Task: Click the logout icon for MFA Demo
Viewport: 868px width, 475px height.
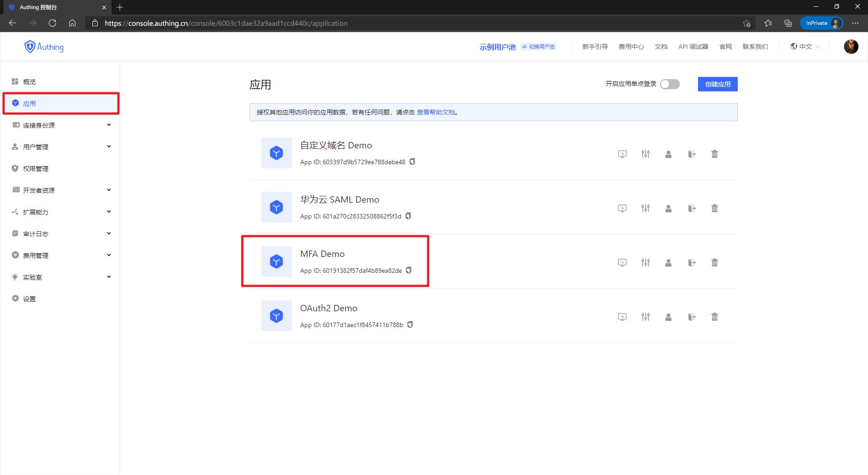Action: tap(692, 263)
